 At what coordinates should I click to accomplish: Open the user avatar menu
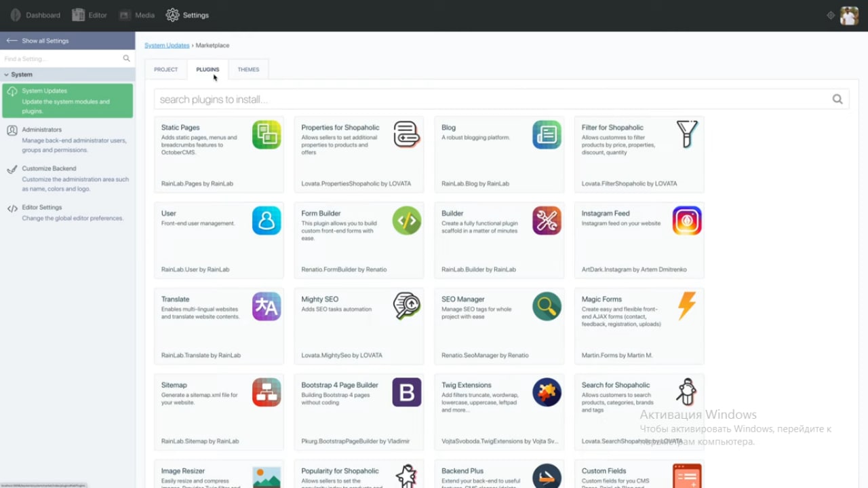tap(849, 15)
